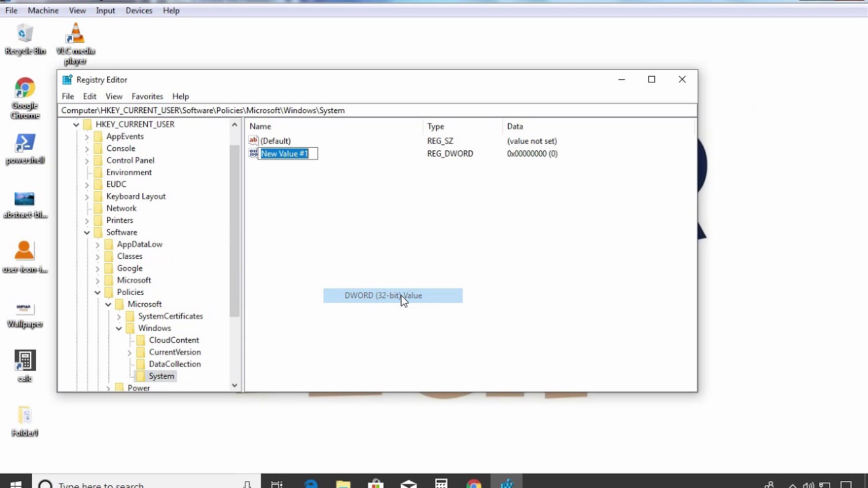This screenshot has height=488, width=868.
Task: Expand the Control Panel key
Action: [87, 161]
